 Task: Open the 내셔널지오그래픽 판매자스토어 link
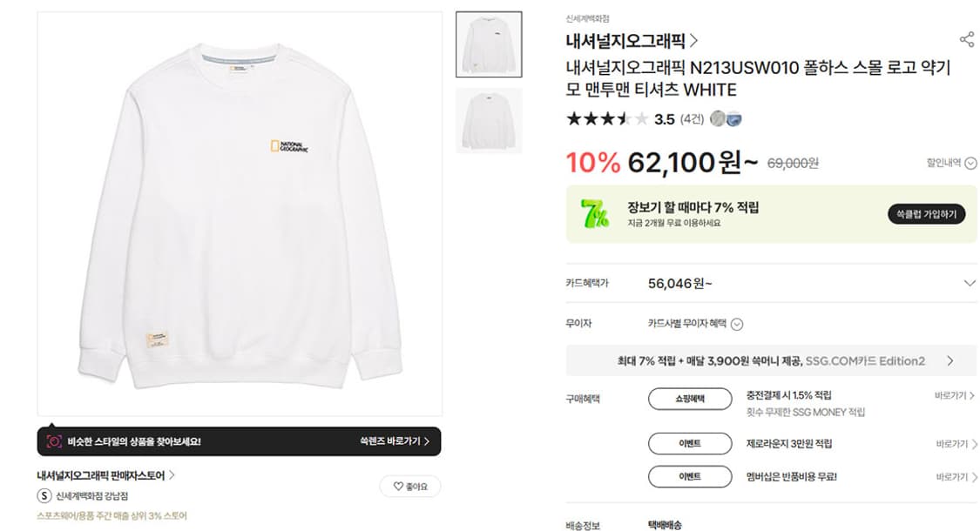tap(103, 474)
